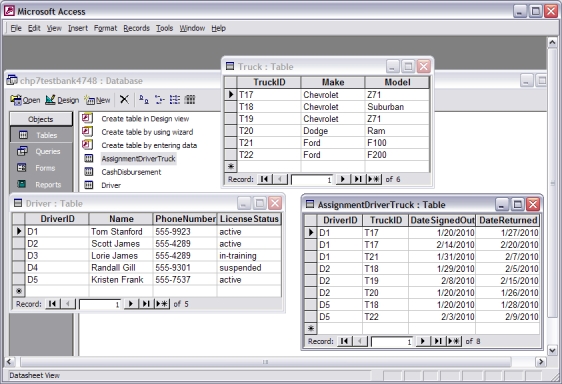Screen dimensions: 562x384
Task: Open the View menu
Action: click(x=54, y=28)
